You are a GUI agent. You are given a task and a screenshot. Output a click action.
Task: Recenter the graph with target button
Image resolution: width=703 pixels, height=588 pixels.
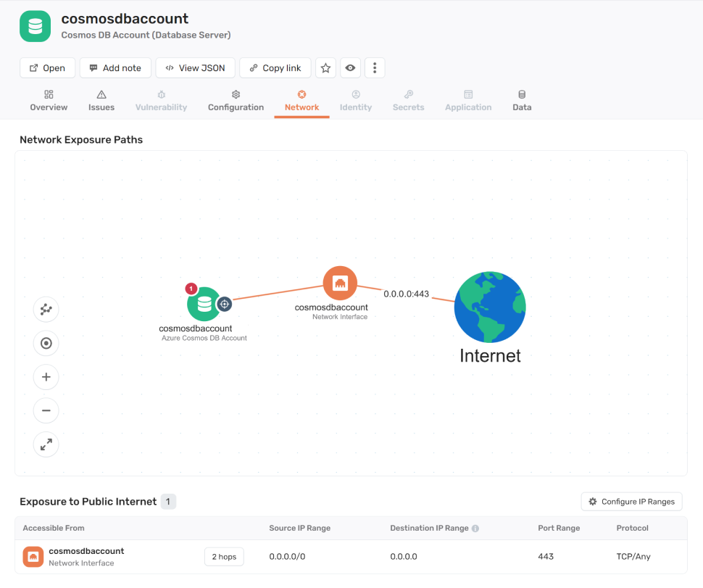46,343
